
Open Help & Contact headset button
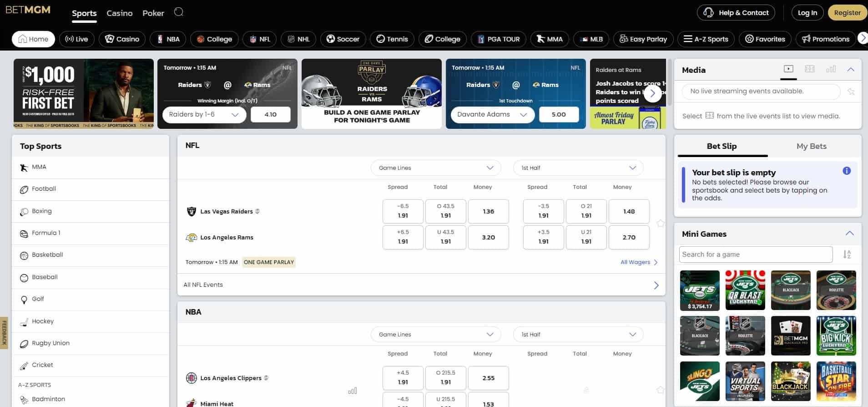[736, 13]
